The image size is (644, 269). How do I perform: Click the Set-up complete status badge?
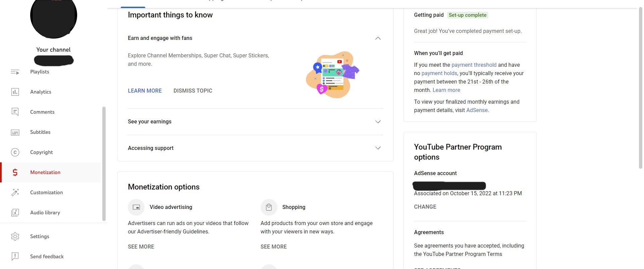click(468, 15)
